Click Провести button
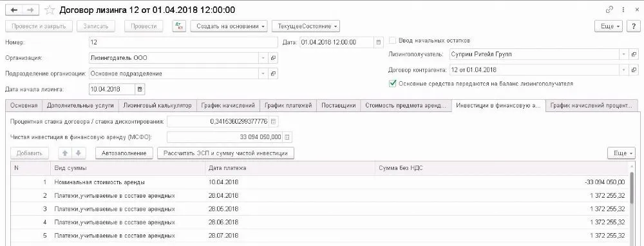 tap(144, 26)
